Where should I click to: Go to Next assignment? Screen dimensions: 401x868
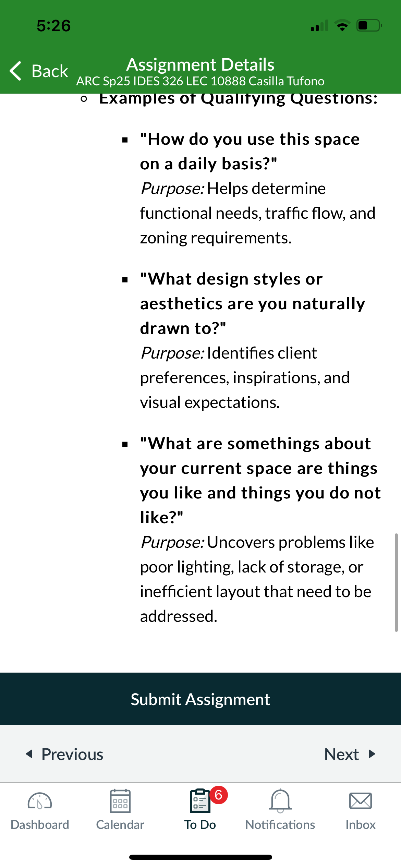[x=350, y=754]
